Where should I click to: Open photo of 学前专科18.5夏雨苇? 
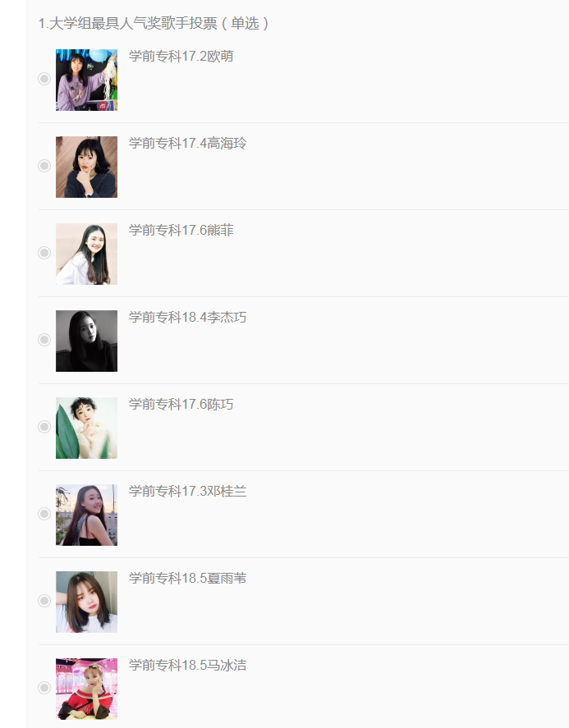point(86,602)
